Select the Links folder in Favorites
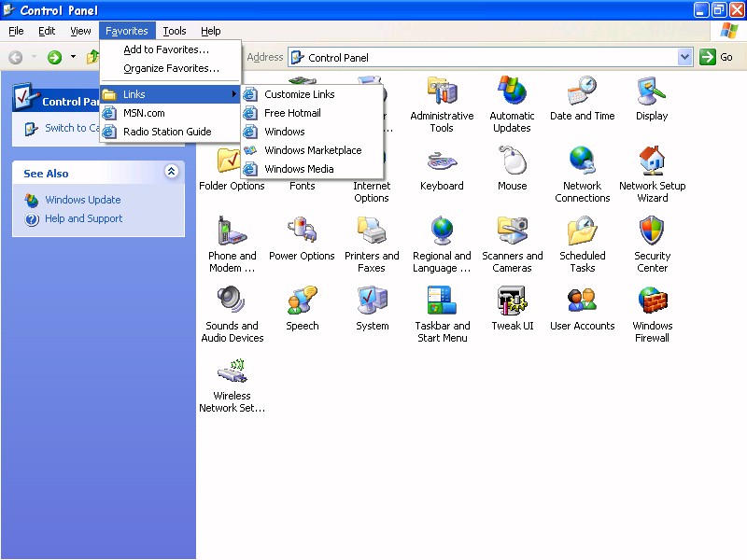This screenshot has width=747, height=560. (170, 94)
